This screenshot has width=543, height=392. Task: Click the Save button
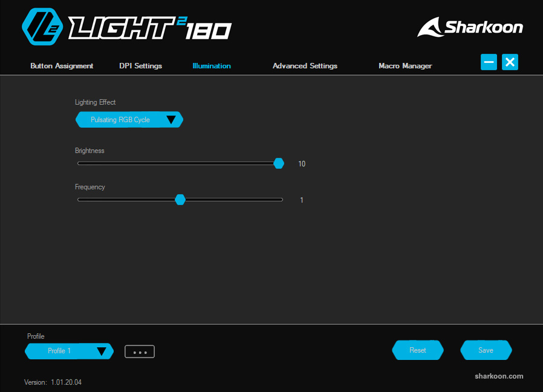click(486, 350)
